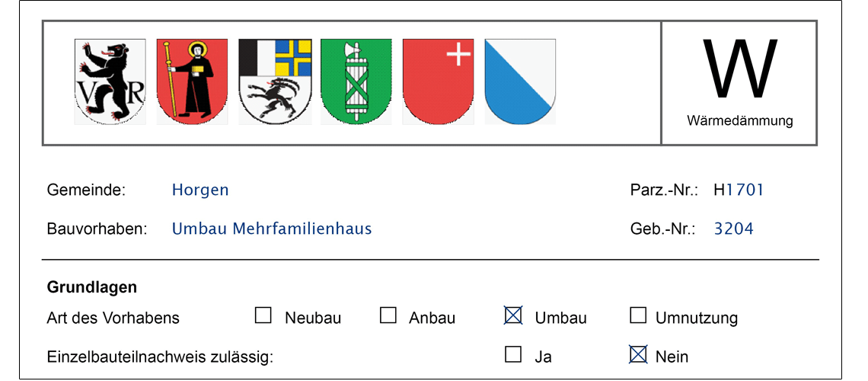Edit the Bauvorhaben field Umbau Mehrfamilienhaus
The width and height of the screenshot is (868, 381).
tap(272, 229)
